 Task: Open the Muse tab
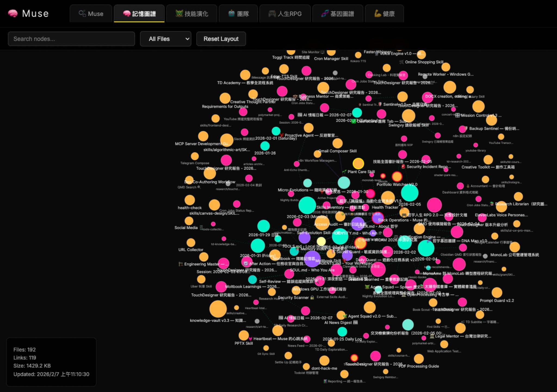click(91, 14)
